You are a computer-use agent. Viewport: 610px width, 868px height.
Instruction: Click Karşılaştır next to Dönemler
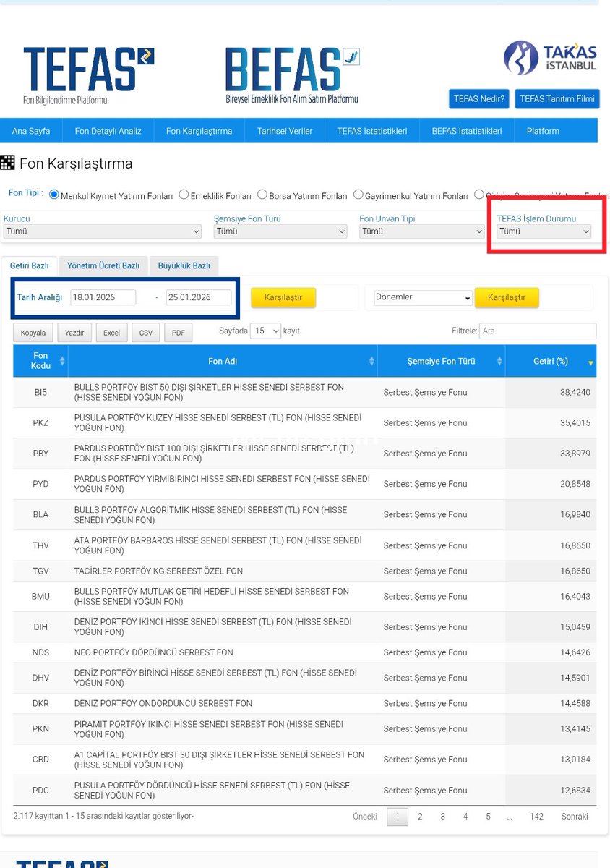click(x=507, y=297)
